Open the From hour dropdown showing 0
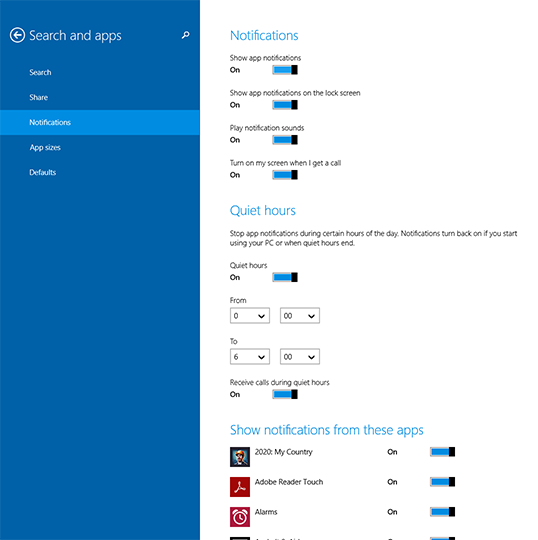Viewport: 538px width, 540px height. point(250,315)
